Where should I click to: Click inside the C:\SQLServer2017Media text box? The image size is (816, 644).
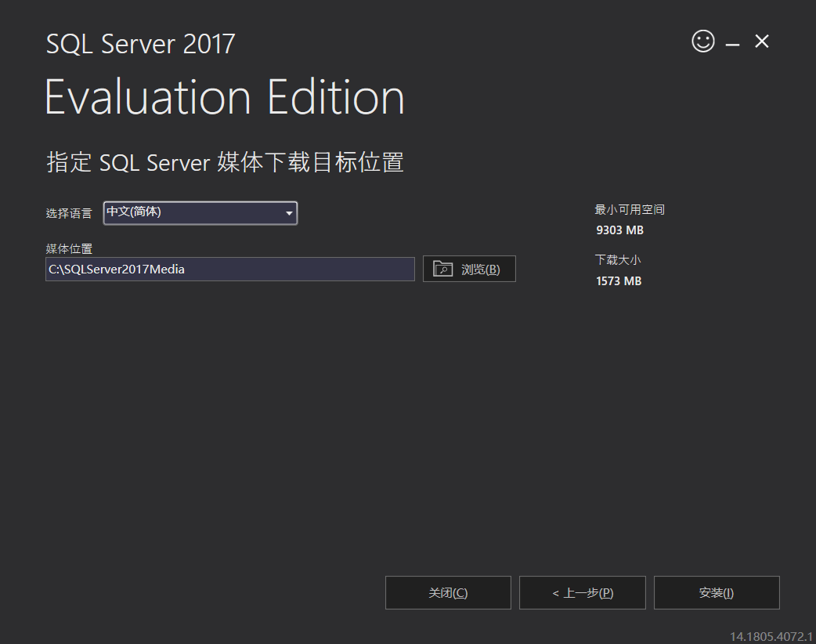[229, 269]
